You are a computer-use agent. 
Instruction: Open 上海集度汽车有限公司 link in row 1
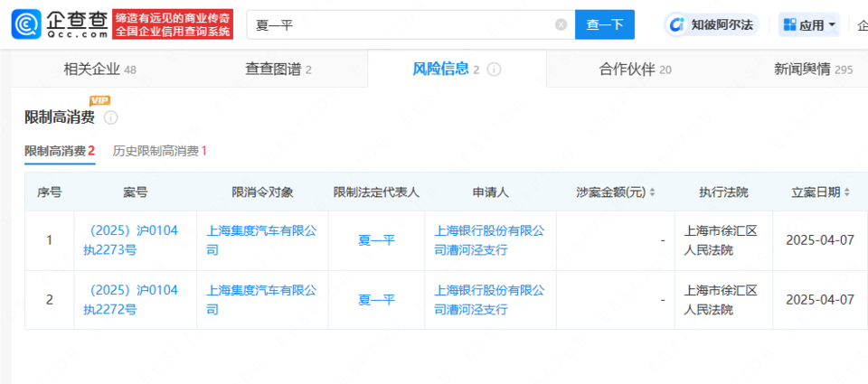[261, 240]
